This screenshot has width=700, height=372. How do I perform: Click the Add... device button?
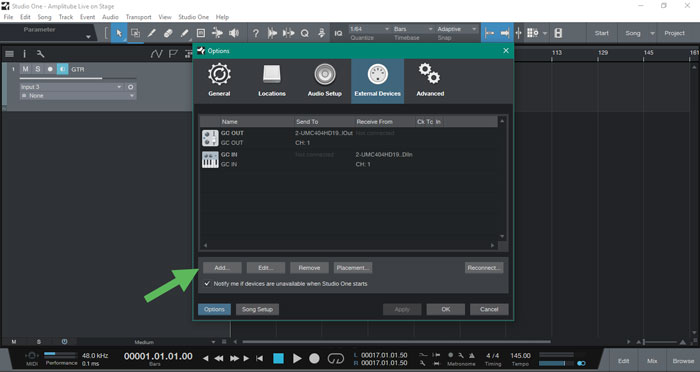222,268
